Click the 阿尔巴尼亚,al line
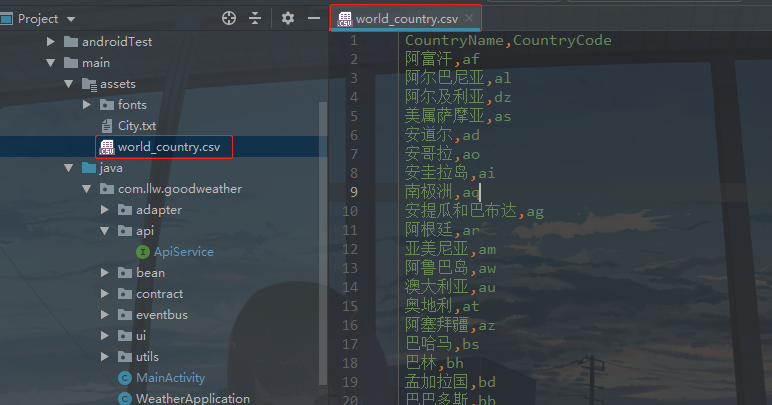This screenshot has height=405, width=772. (x=458, y=78)
